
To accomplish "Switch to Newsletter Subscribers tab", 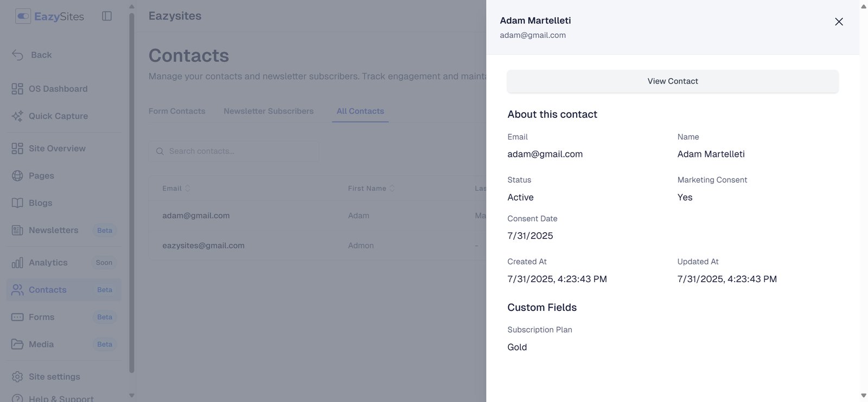I will (x=269, y=111).
